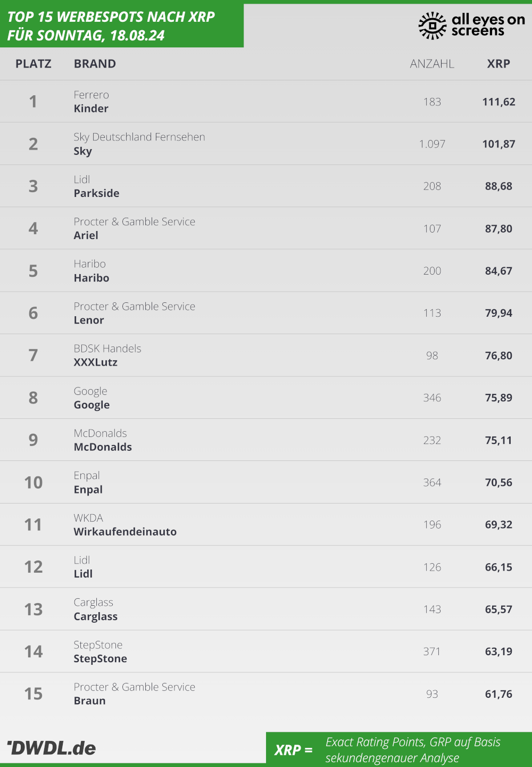Image resolution: width=532 pixels, height=767 pixels.
Task: Select the Kinder brand row
Action: (266, 101)
